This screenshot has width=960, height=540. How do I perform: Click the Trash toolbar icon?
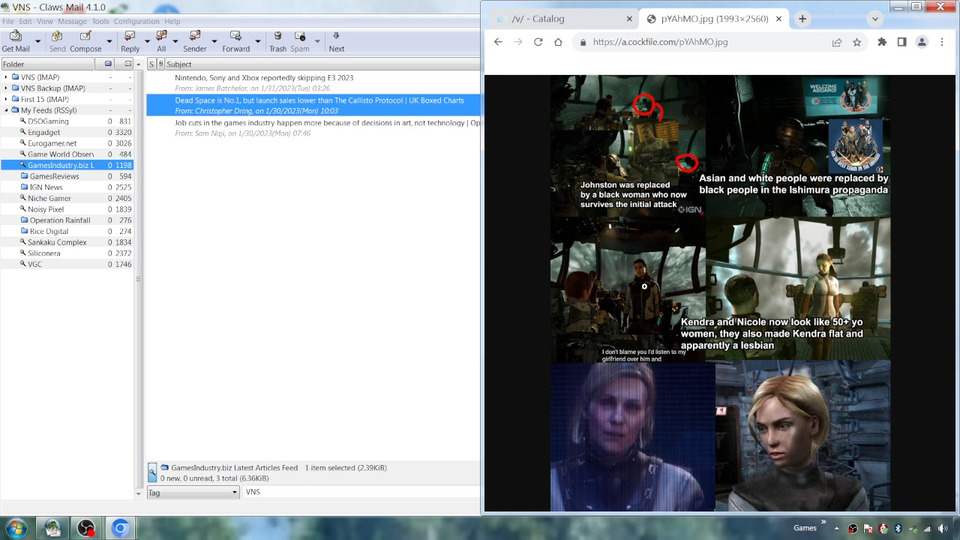click(277, 41)
